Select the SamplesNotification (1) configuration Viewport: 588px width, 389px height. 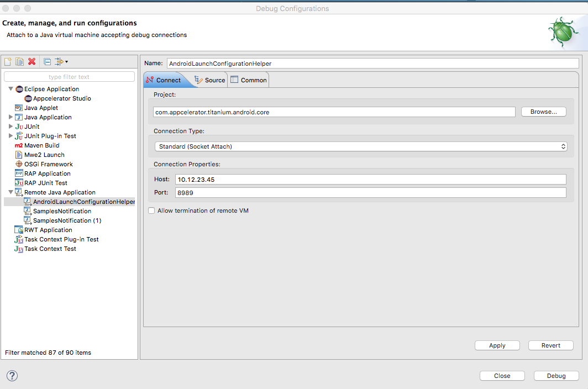[x=65, y=220]
